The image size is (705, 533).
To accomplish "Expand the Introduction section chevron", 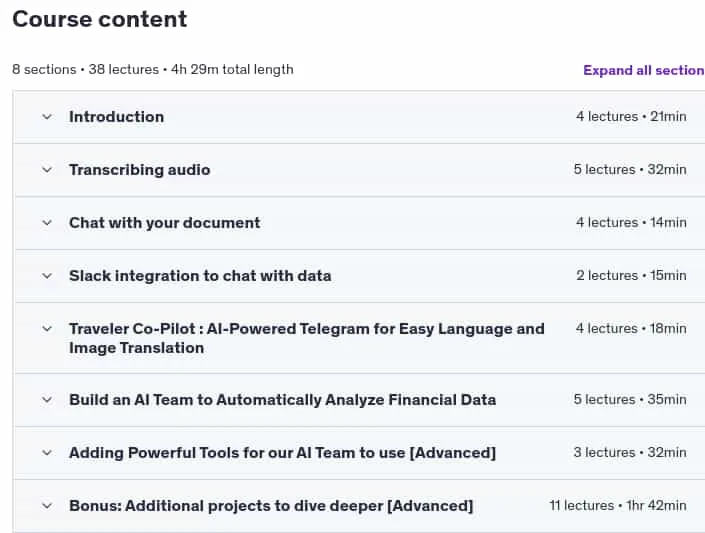I will pyautogui.click(x=47, y=117).
